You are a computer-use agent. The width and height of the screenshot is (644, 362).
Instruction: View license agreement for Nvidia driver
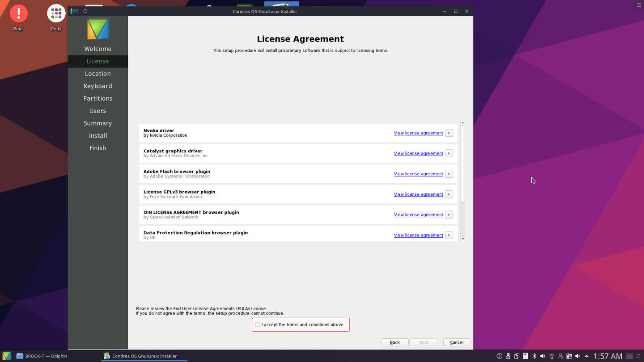click(419, 133)
